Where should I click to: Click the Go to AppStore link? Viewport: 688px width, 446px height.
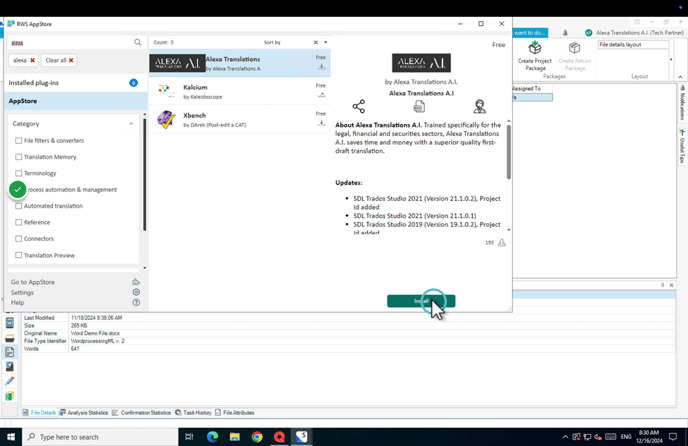pos(33,282)
